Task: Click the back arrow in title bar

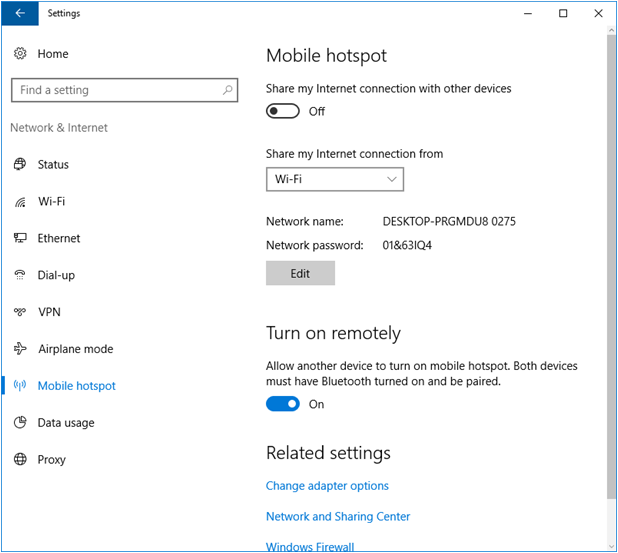Action: (21, 14)
